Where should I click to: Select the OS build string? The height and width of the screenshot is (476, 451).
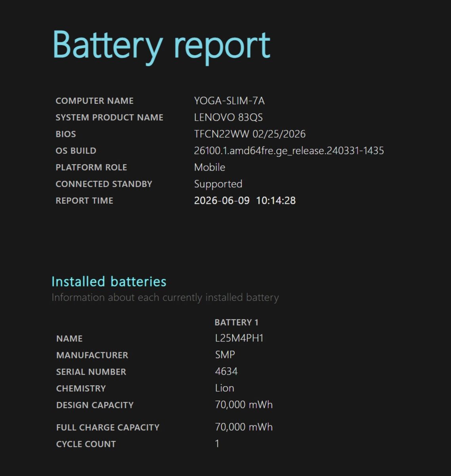tap(289, 151)
